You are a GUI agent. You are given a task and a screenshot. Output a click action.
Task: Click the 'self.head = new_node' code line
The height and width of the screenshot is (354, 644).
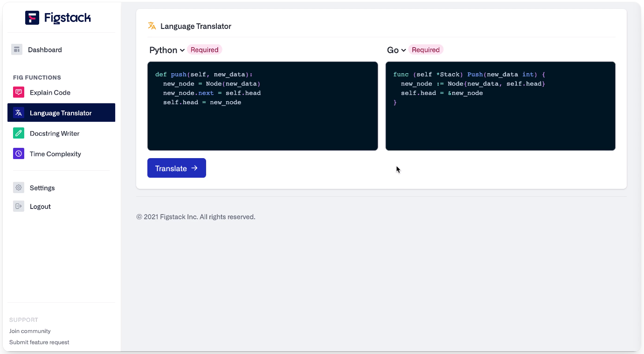click(202, 102)
